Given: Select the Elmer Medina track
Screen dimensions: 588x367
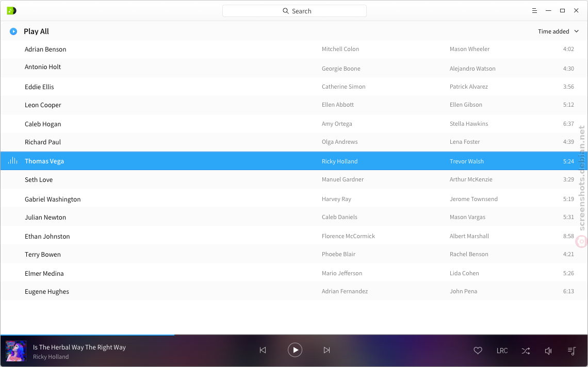Looking at the screenshot, I should point(294,273).
